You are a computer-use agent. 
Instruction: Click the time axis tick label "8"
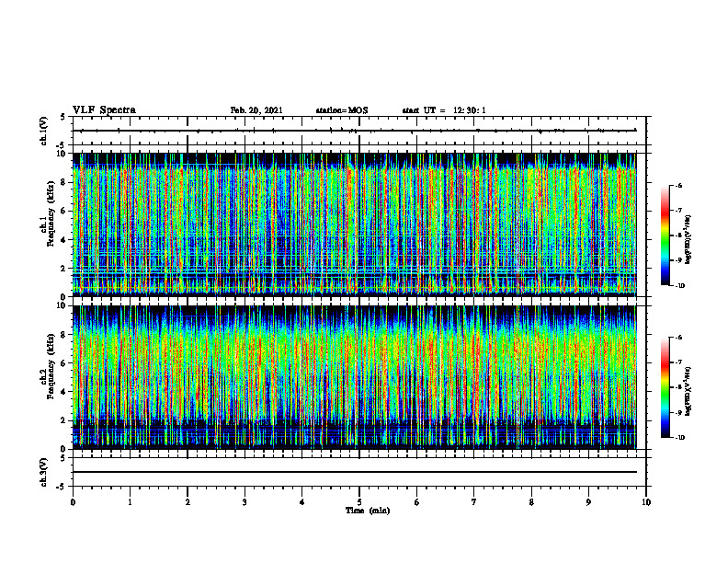click(x=531, y=502)
